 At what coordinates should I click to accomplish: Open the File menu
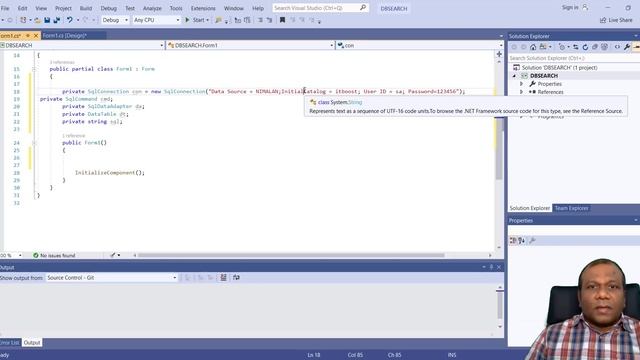click(x=5, y=8)
